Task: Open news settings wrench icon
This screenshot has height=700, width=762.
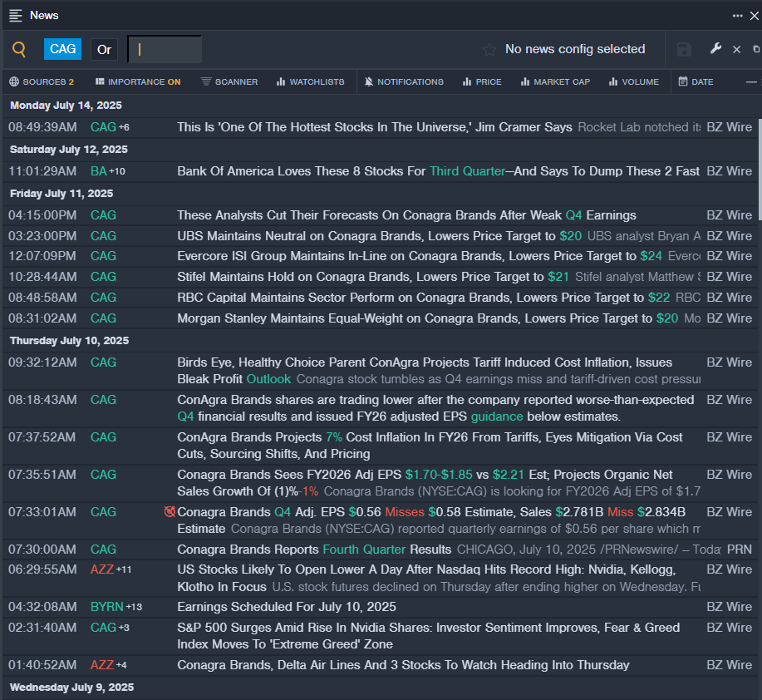Action: [x=715, y=48]
